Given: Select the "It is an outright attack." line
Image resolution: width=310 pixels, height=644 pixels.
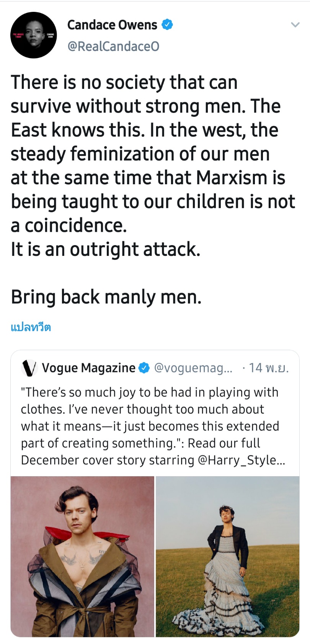Looking at the screenshot, I should [105, 249].
